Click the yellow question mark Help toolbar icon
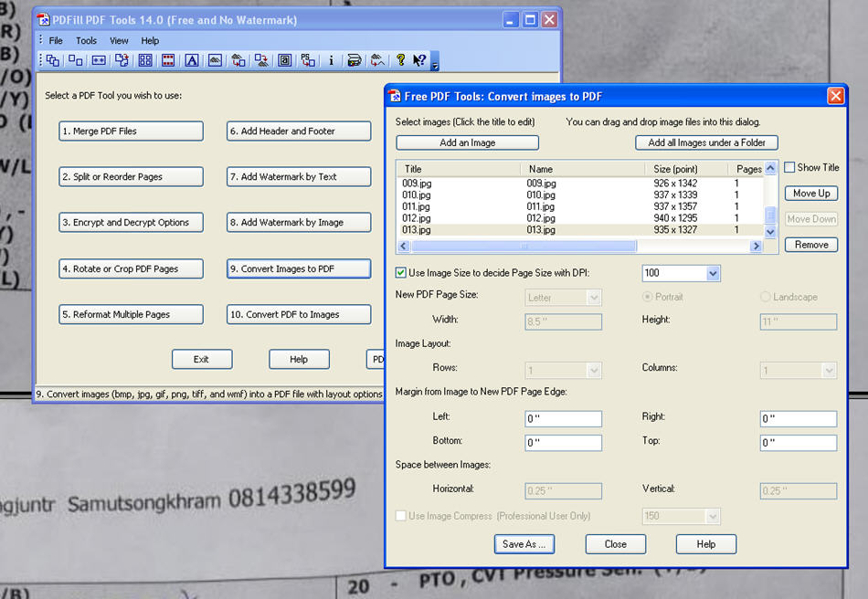 (401, 60)
